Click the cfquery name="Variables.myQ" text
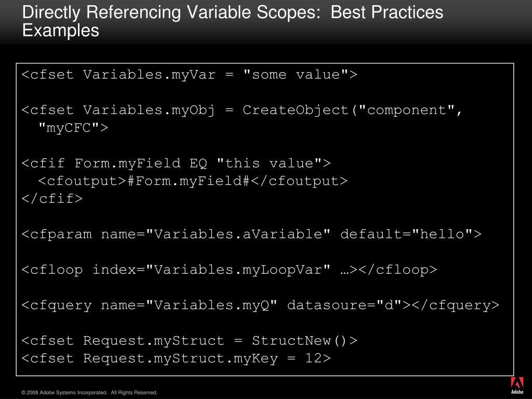 (x=149, y=305)
